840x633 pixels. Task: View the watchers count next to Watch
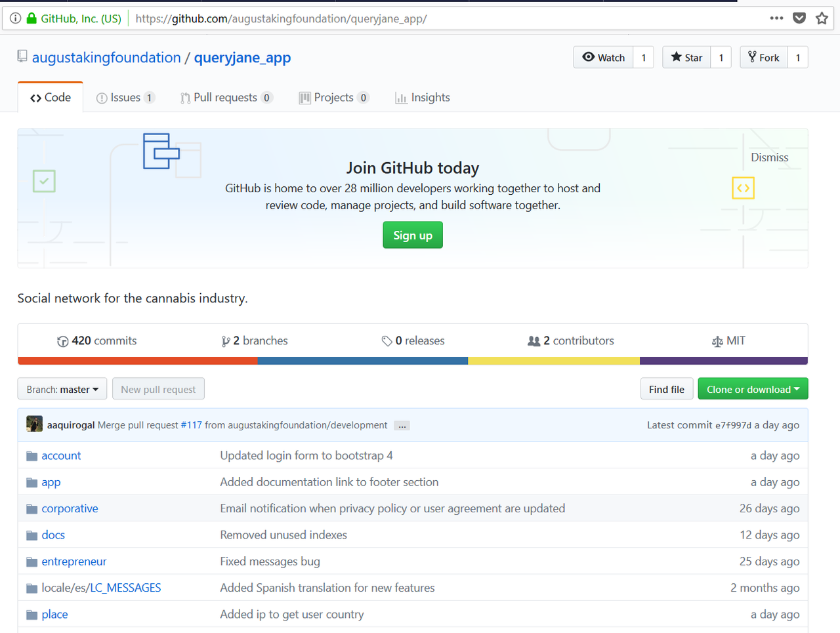[x=644, y=57]
